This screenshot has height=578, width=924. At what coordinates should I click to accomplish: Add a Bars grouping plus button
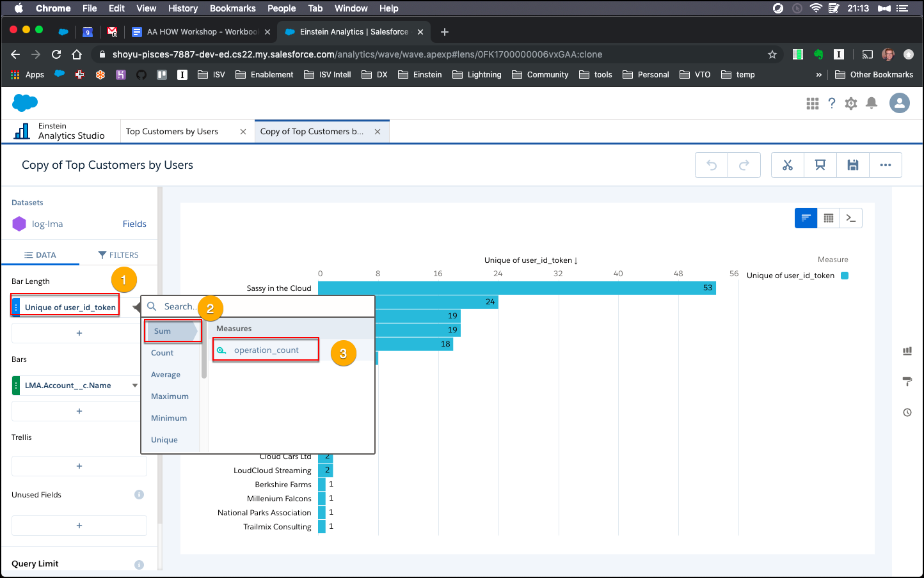pyautogui.click(x=79, y=411)
